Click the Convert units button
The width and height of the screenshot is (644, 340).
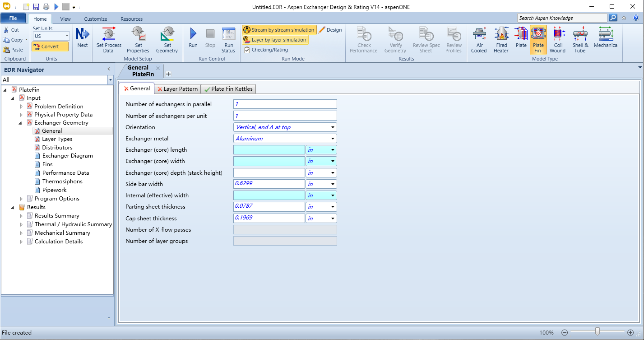click(50, 47)
